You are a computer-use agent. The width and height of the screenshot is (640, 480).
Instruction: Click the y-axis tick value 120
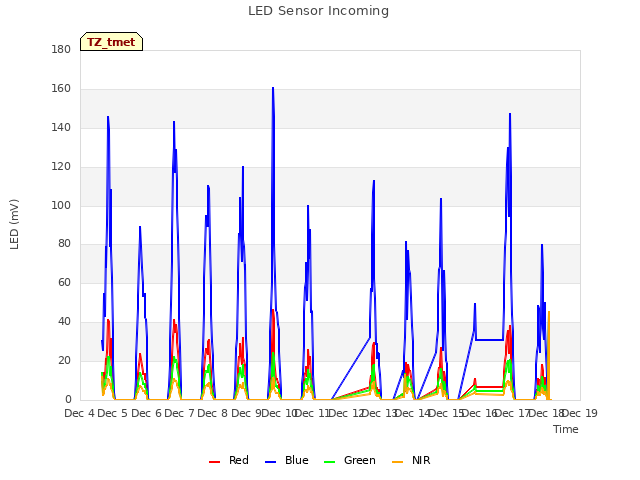pos(61,167)
